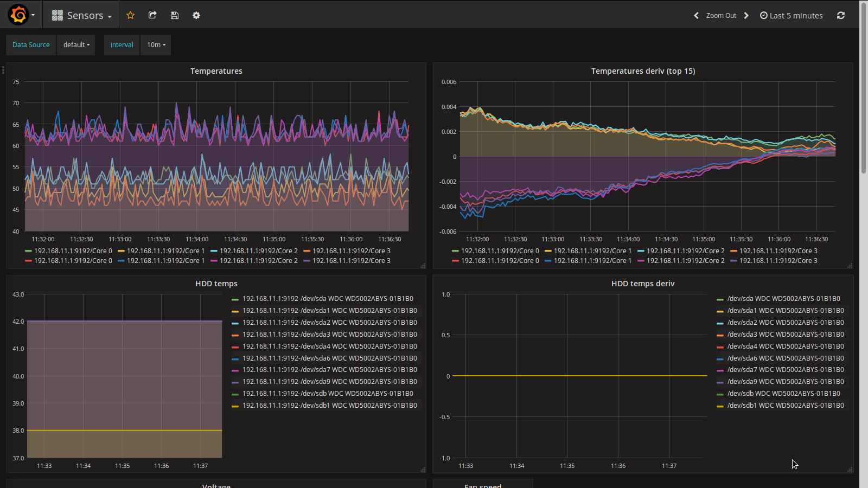Shift time range backward with left arrow
Screen dimensions: 868x488
click(x=696, y=16)
